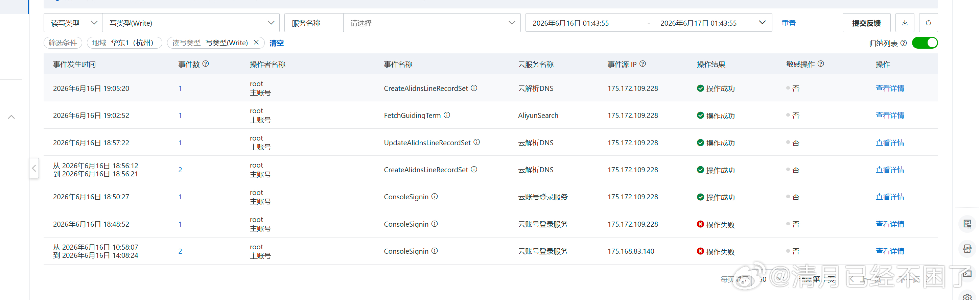Image resolution: width=980 pixels, height=300 pixels.
Task: Click the end date 2026年6月17日 01:43:55 field
Action: click(699, 23)
